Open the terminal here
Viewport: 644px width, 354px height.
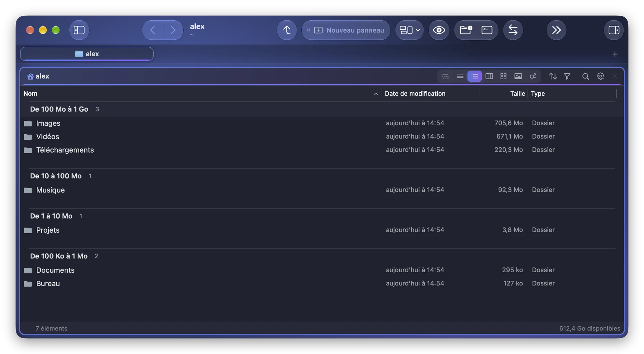click(x=487, y=30)
